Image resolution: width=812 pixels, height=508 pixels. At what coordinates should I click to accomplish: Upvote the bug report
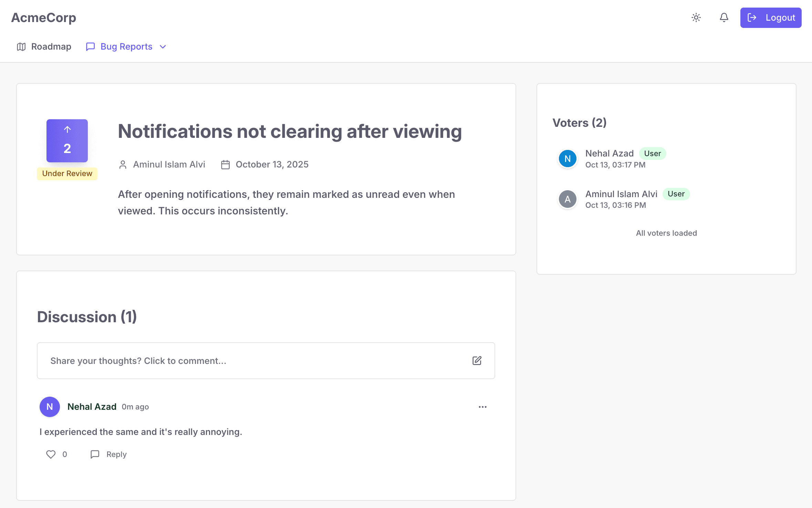(x=67, y=141)
